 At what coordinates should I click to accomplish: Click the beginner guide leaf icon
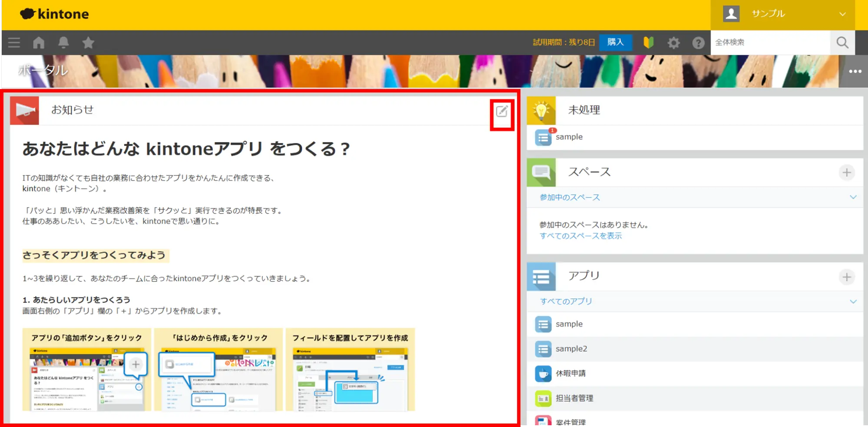coord(648,43)
